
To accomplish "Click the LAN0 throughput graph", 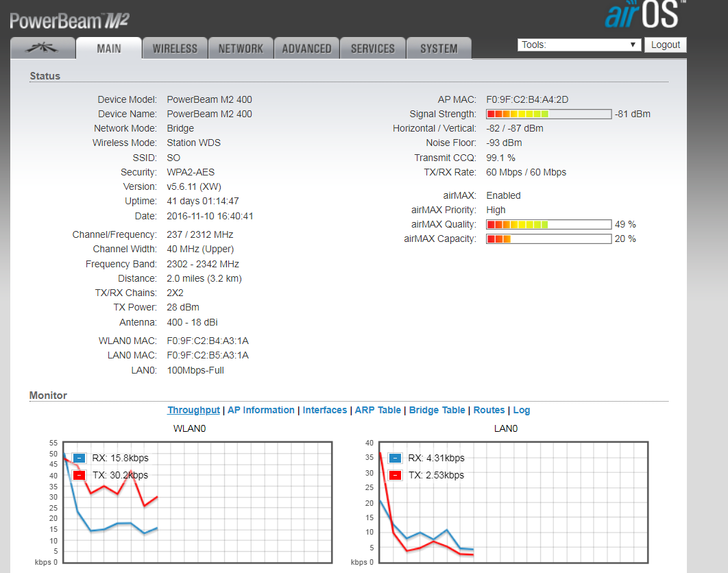I will tap(513, 502).
